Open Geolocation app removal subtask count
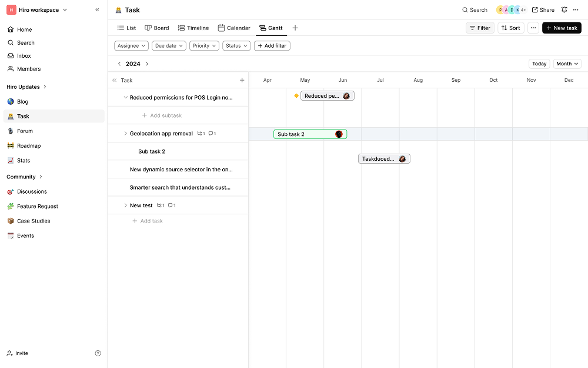 point(201,134)
